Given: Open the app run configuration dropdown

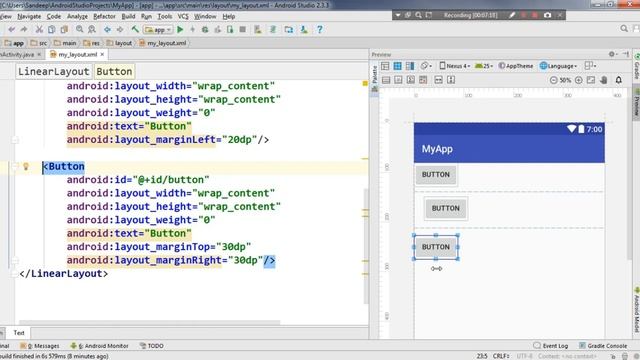Looking at the screenshot, I should [158, 29].
